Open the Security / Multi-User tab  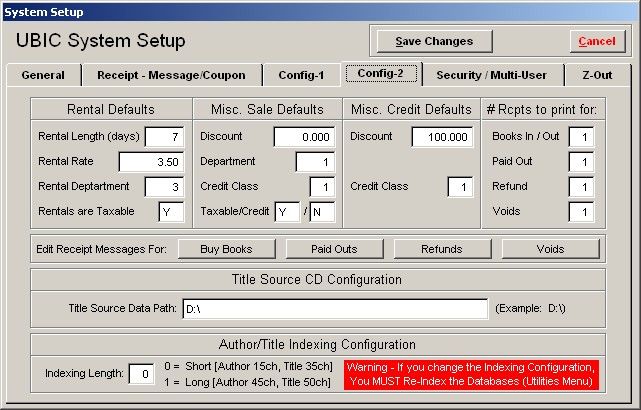coord(492,75)
